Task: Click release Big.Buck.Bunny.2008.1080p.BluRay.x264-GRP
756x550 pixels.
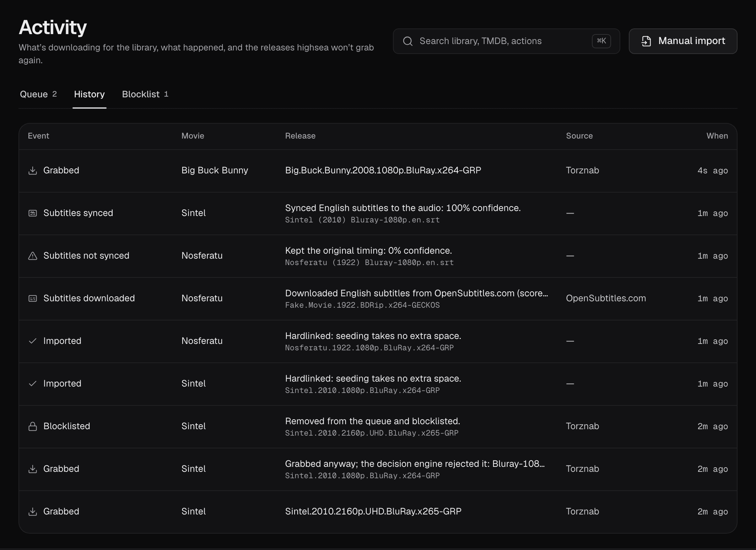Action: click(383, 171)
